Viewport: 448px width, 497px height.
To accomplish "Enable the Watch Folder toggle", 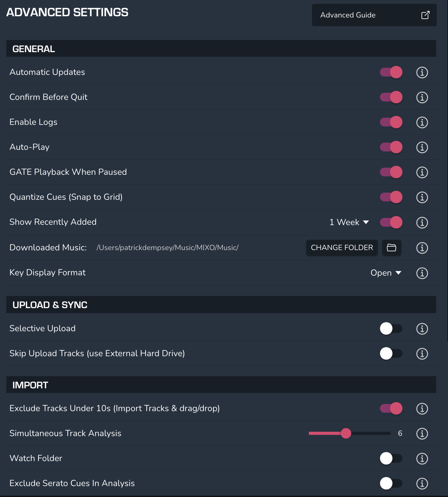I will click(x=391, y=458).
